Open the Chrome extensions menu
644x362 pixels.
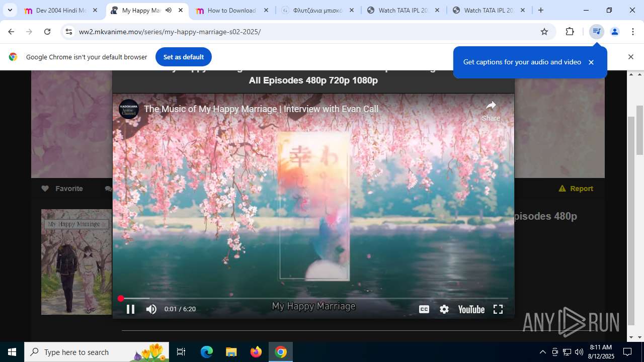pyautogui.click(x=570, y=32)
